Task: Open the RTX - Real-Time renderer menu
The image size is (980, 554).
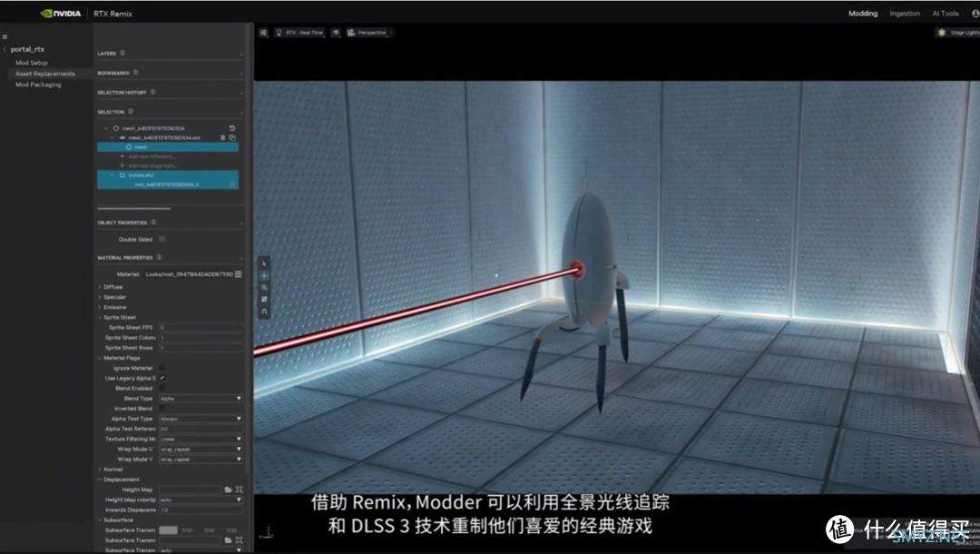Action: pos(300,33)
